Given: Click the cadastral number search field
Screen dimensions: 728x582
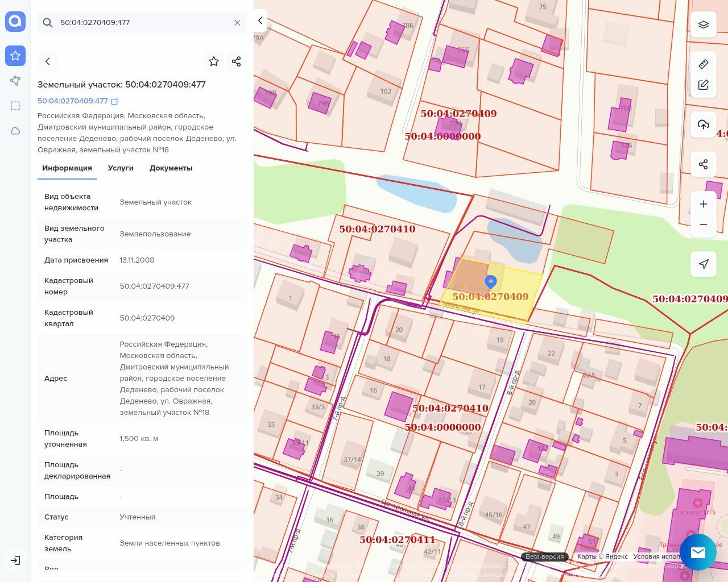Looking at the screenshot, I should (142, 23).
